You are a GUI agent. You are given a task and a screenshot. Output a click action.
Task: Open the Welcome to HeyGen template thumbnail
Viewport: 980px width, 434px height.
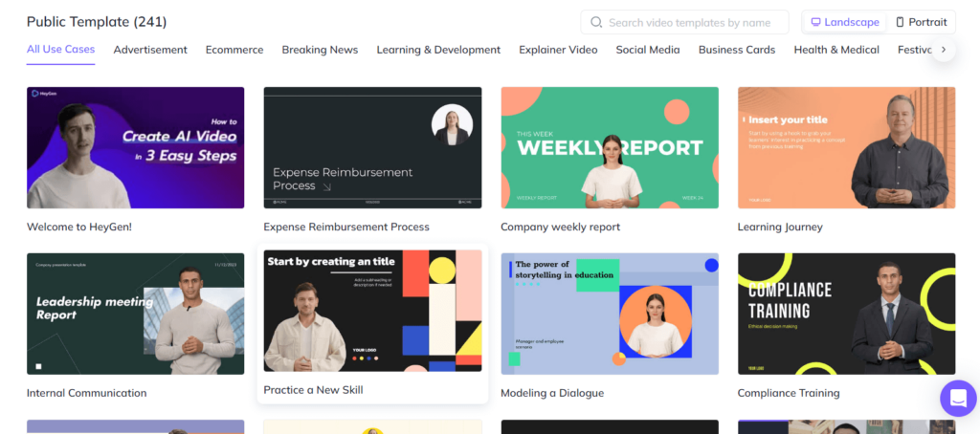(136, 147)
